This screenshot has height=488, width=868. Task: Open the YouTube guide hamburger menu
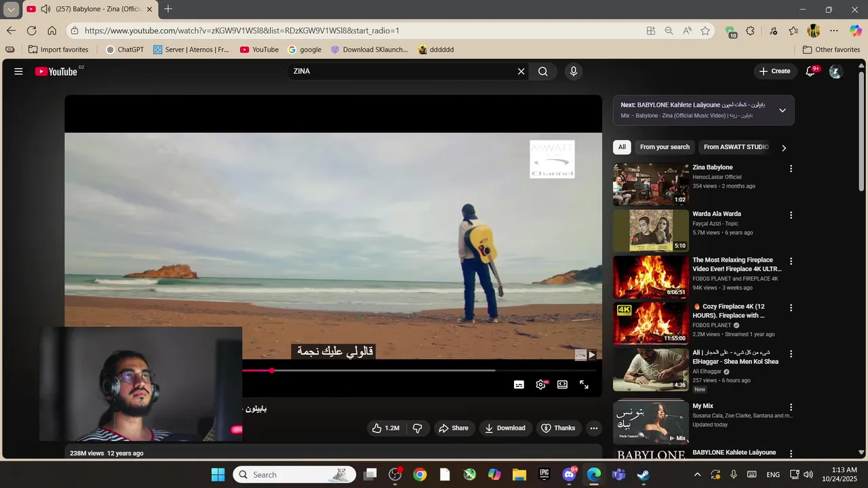coord(18,71)
